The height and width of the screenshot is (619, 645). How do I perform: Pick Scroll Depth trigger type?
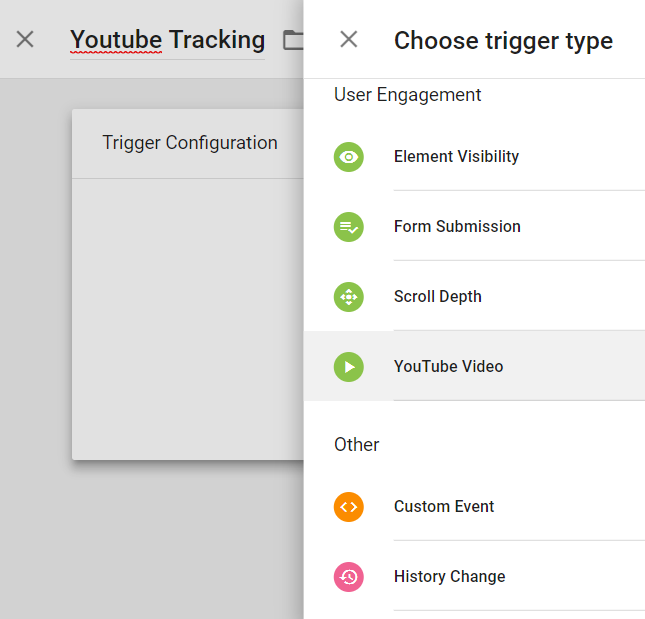pos(437,297)
